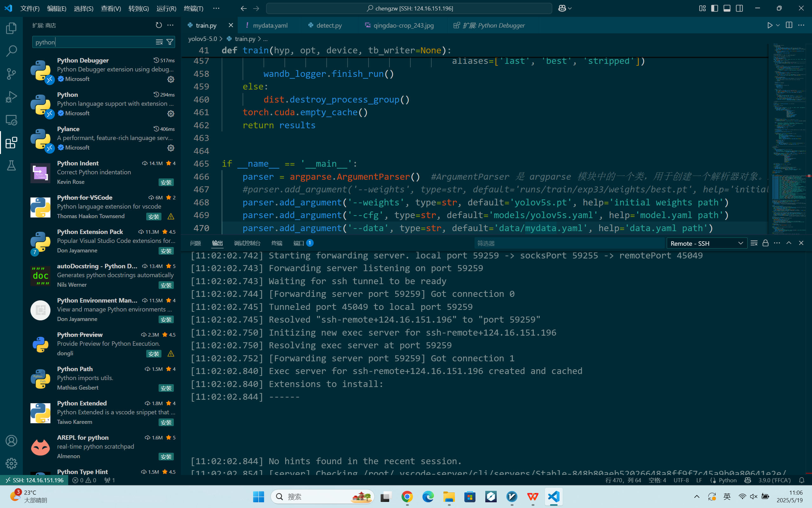Close the train.py tab
Image resolution: width=812 pixels, height=508 pixels.
pyautogui.click(x=231, y=25)
